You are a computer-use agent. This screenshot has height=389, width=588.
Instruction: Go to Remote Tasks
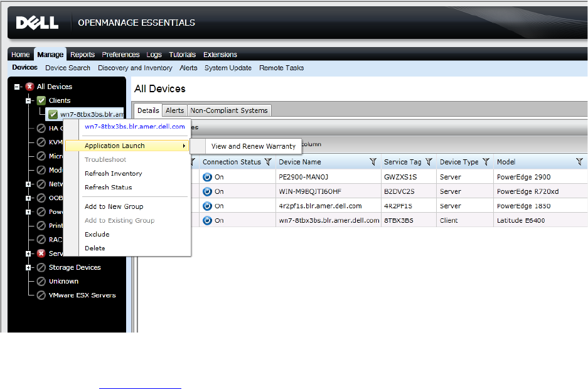tap(281, 68)
